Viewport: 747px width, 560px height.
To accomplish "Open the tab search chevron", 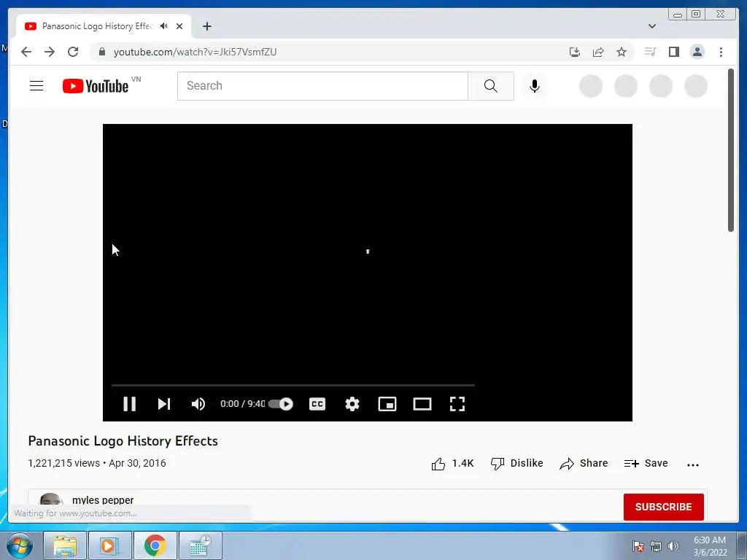I will tap(652, 26).
